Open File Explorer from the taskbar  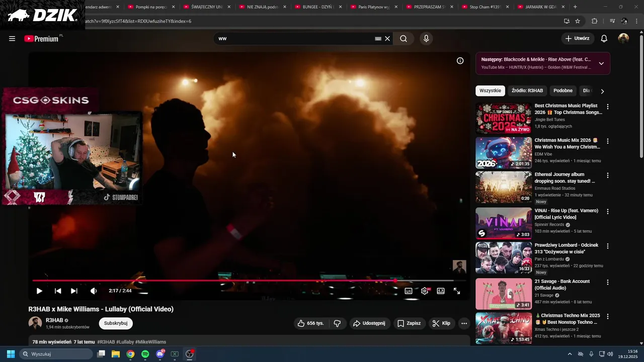116,354
